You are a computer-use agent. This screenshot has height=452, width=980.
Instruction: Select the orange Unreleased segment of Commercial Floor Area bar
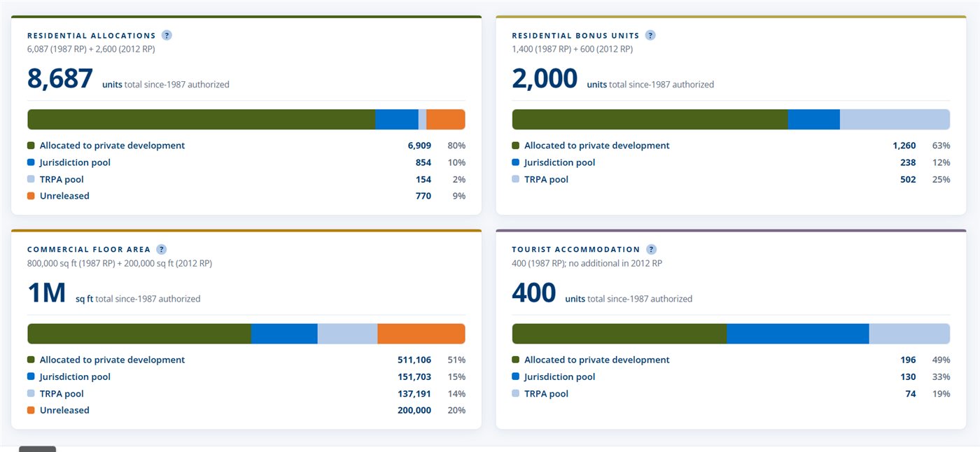[x=421, y=334]
